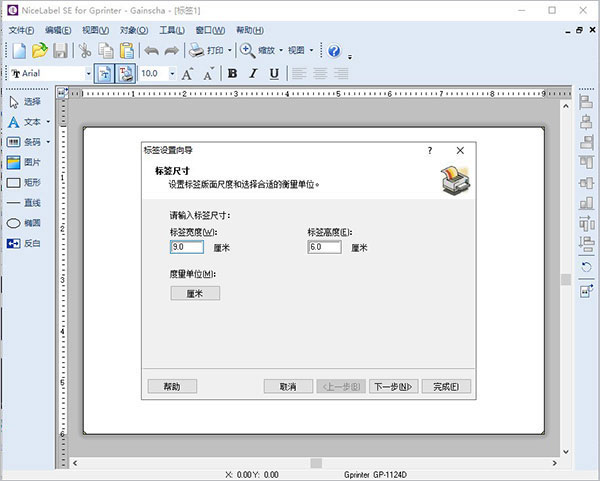Save the label using floppy disk icon
600x481 pixels.
pyautogui.click(x=60, y=51)
